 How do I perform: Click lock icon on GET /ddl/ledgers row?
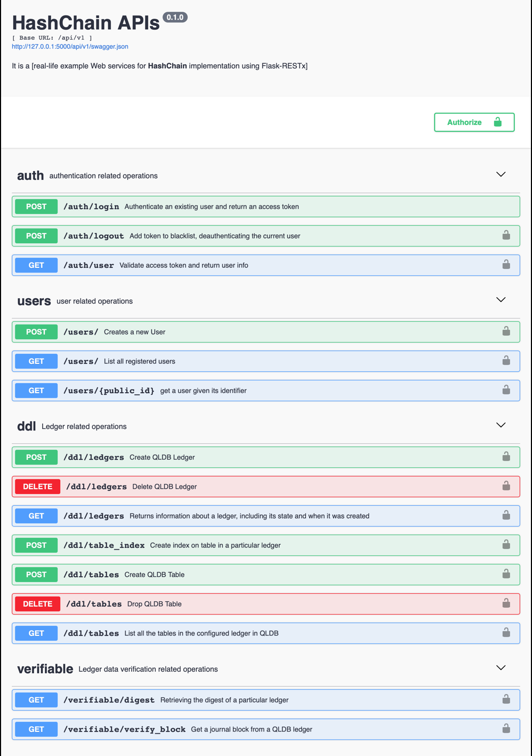click(x=506, y=515)
